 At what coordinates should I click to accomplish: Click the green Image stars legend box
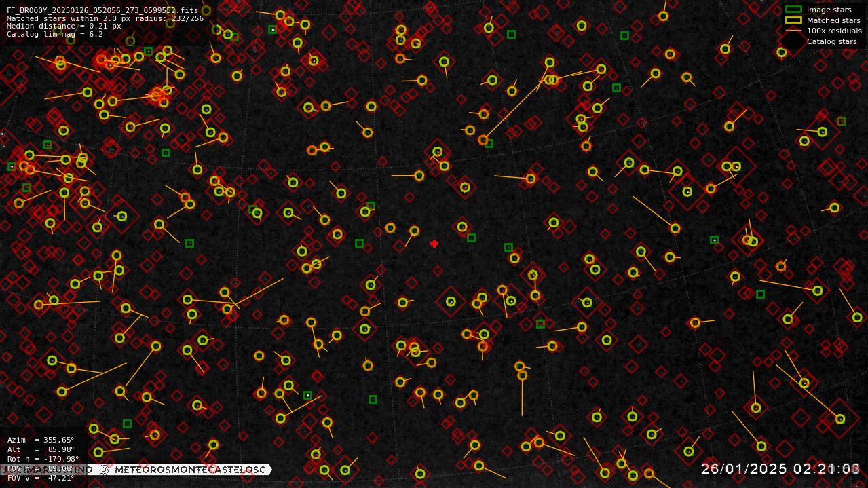(793, 10)
